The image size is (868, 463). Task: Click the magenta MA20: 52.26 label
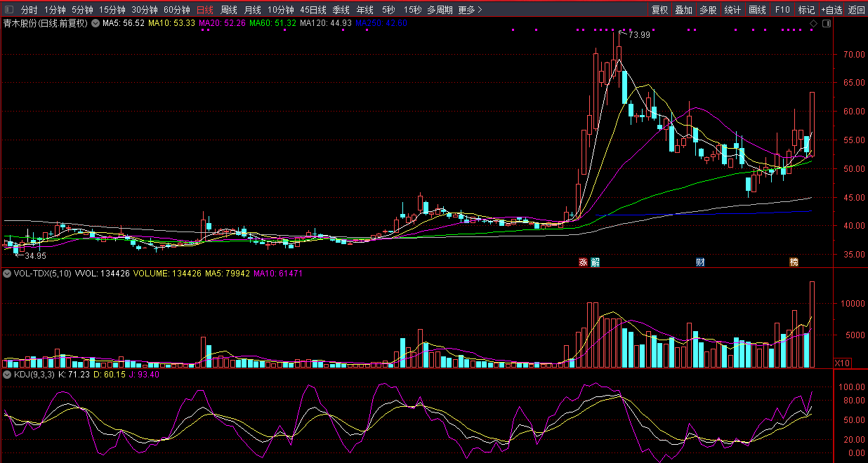click(223, 23)
